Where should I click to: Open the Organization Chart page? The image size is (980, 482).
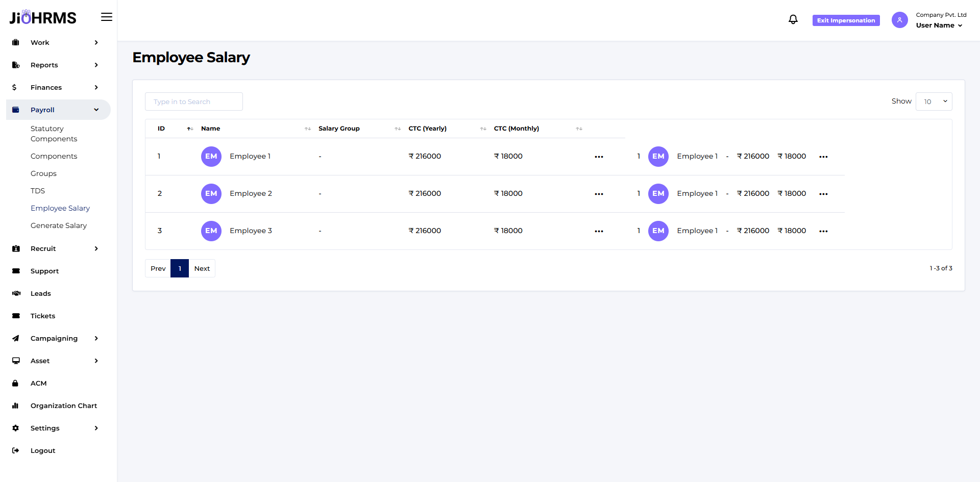[x=63, y=405]
